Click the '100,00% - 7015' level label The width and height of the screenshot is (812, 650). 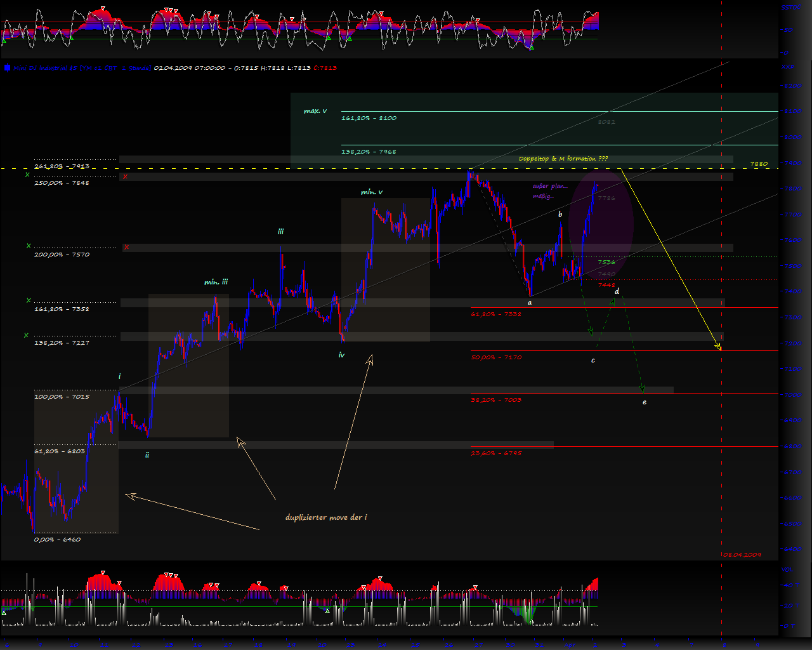point(62,397)
